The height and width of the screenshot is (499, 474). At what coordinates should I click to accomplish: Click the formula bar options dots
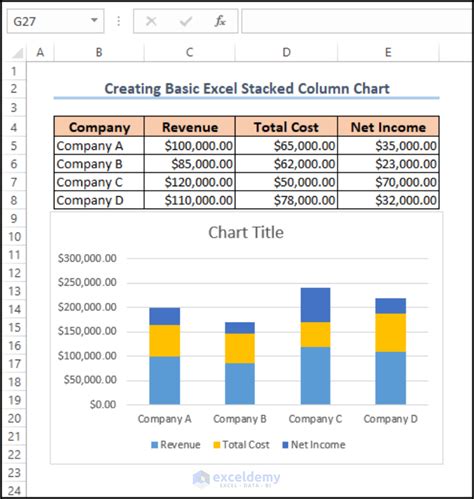[x=119, y=21]
